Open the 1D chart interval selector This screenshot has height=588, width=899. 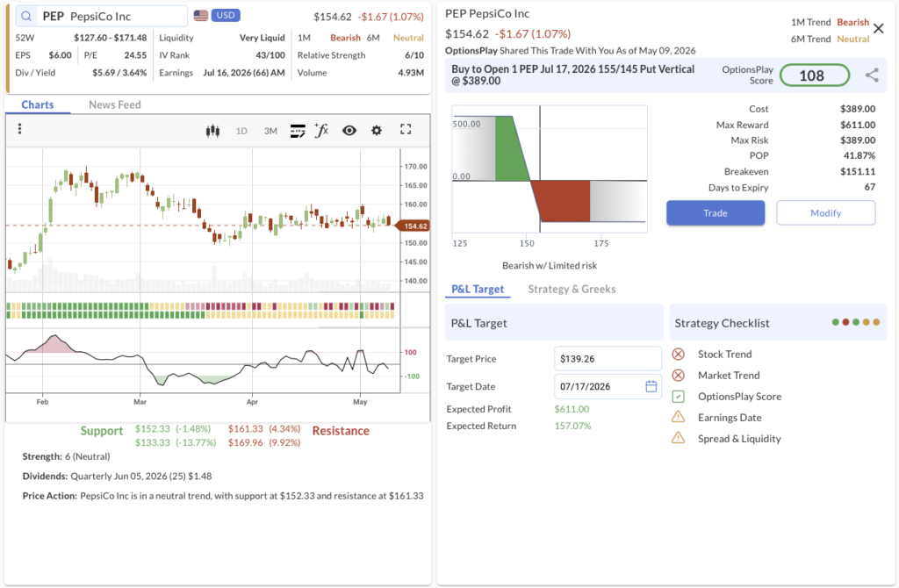click(x=241, y=131)
